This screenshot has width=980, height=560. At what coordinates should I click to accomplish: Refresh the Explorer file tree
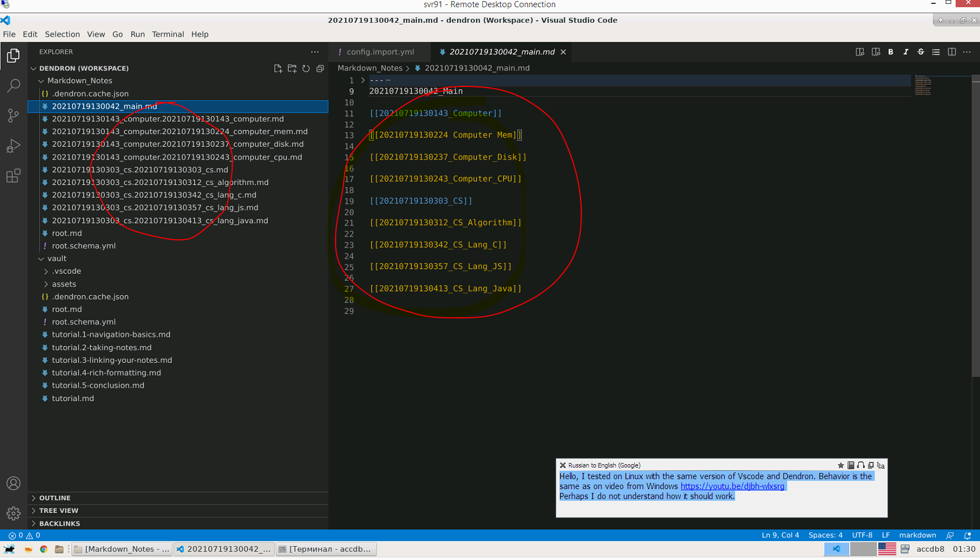(x=306, y=68)
